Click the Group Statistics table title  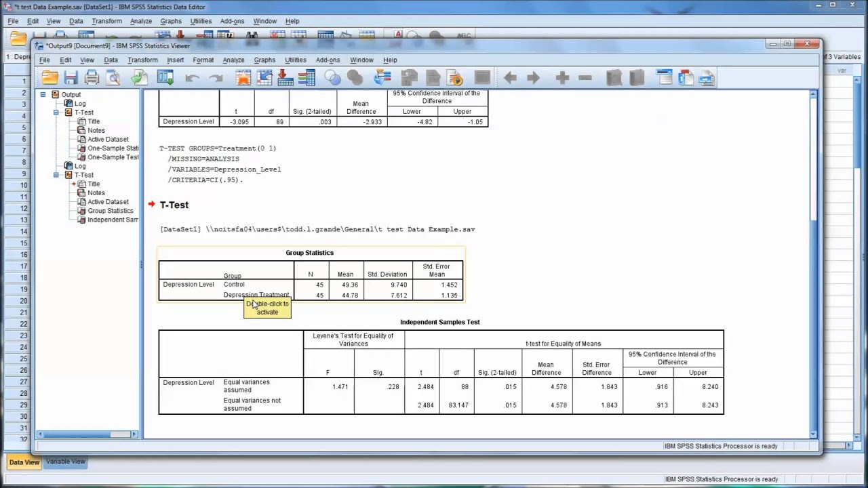[309, 253]
